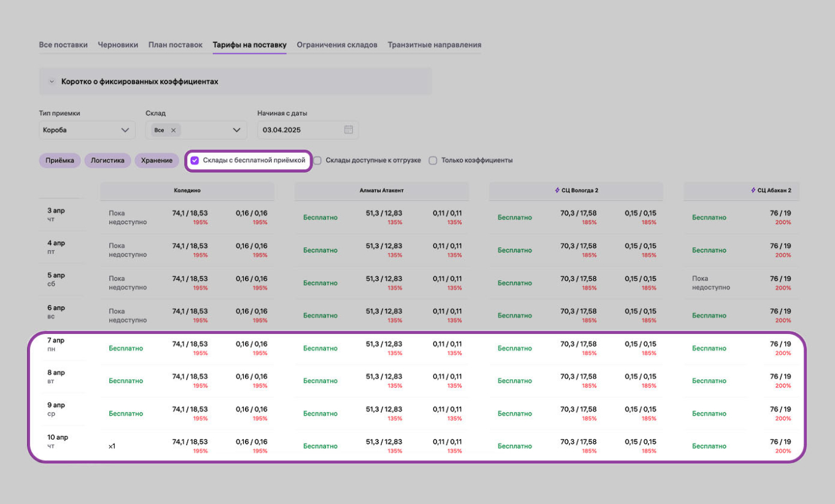Open the calendar icon in date field
Viewport: 835px width, 504px height.
pyautogui.click(x=349, y=130)
